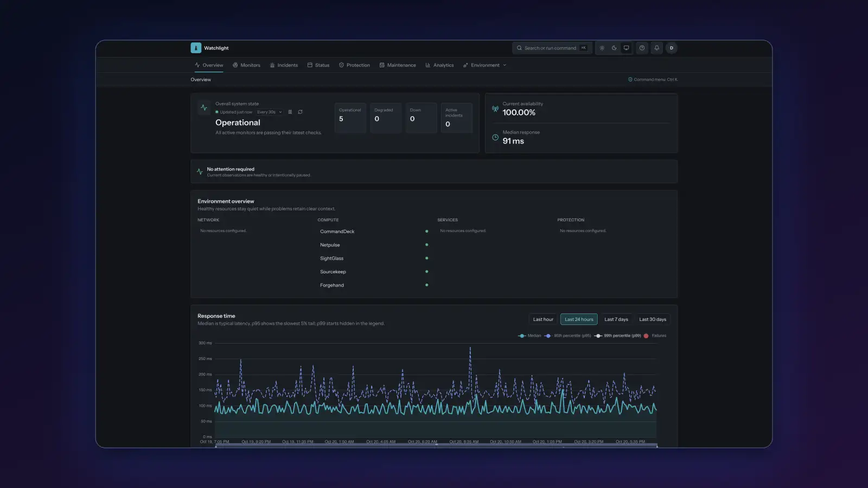Click the Degraded count card
Viewport: 868px width, 488px height.
386,118
